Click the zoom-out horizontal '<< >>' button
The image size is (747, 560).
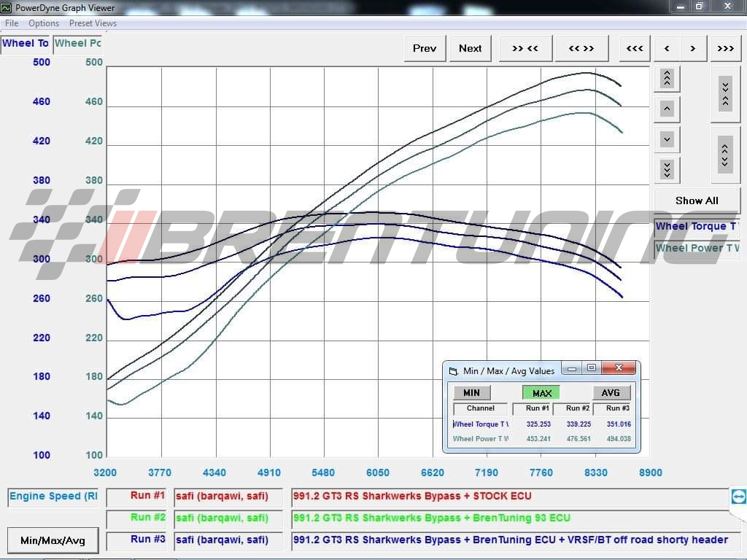point(581,48)
